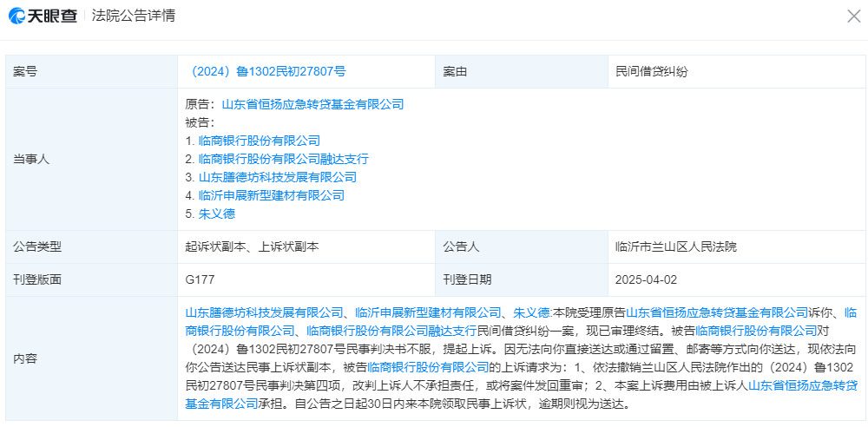The width and height of the screenshot is (868, 427).
Task: Open case number (2024)鲁1302民初27807号 link
Action: coord(266,71)
